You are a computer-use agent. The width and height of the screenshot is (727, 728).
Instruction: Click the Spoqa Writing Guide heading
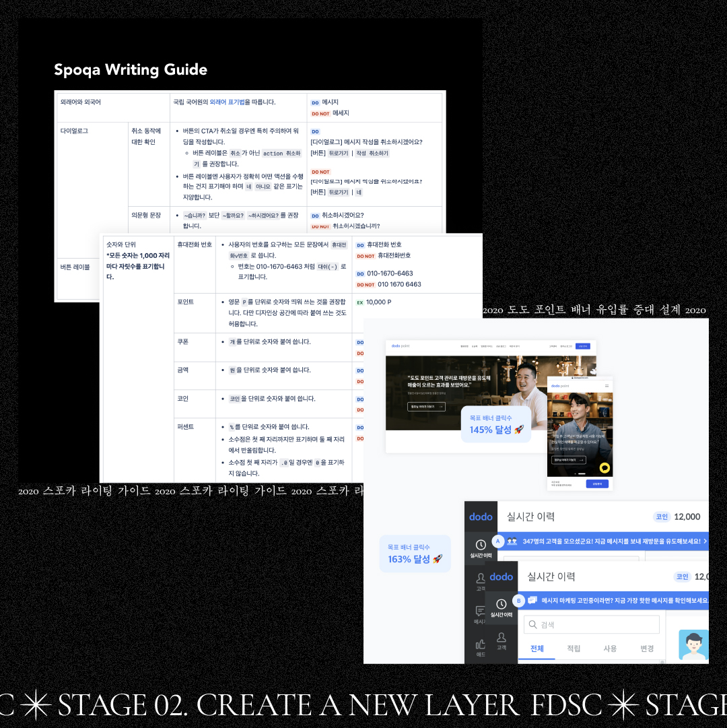click(131, 69)
